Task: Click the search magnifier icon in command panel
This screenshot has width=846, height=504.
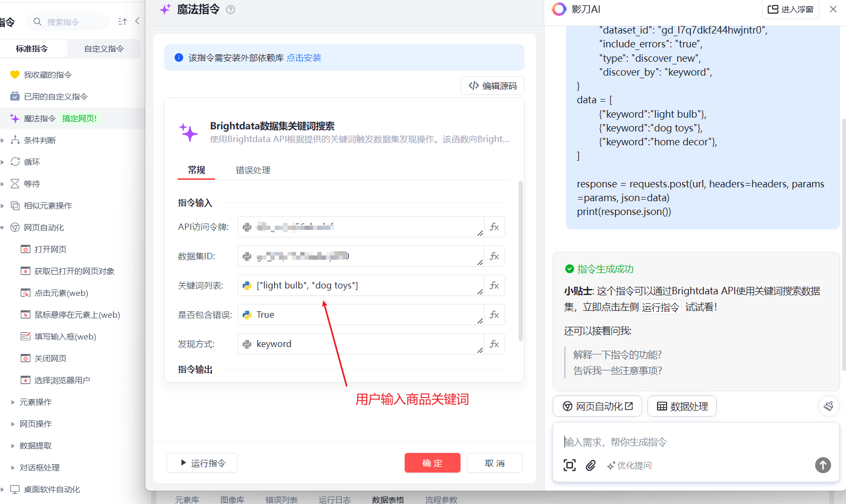Action: tap(37, 22)
